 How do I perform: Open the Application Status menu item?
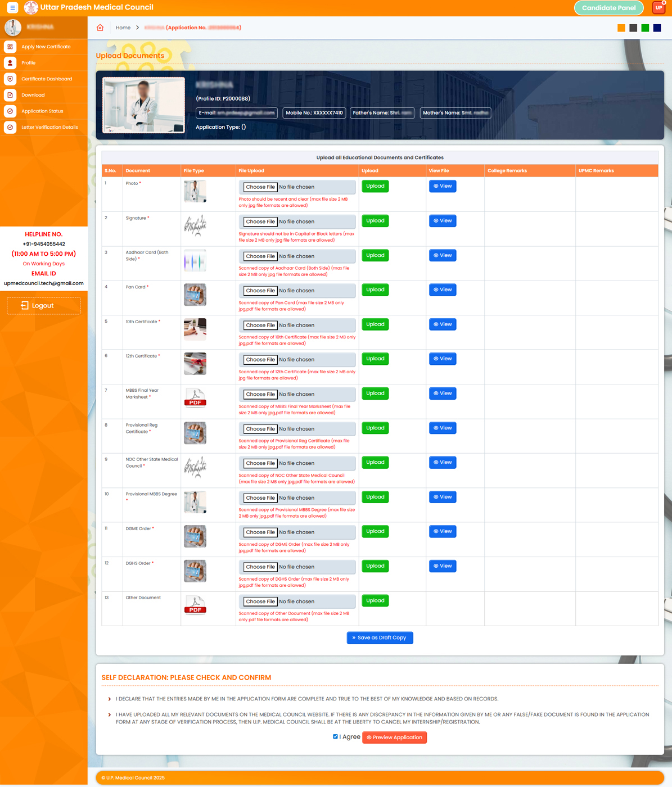[x=42, y=111]
